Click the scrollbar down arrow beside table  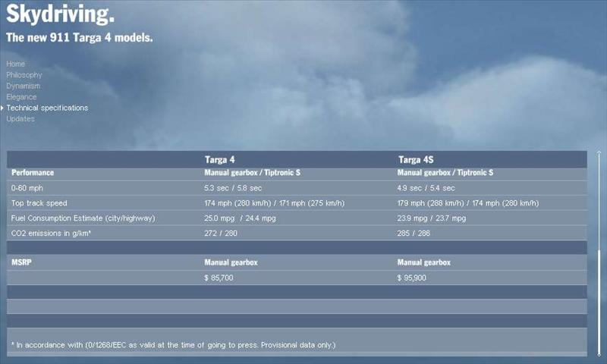[x=599, y=353]
